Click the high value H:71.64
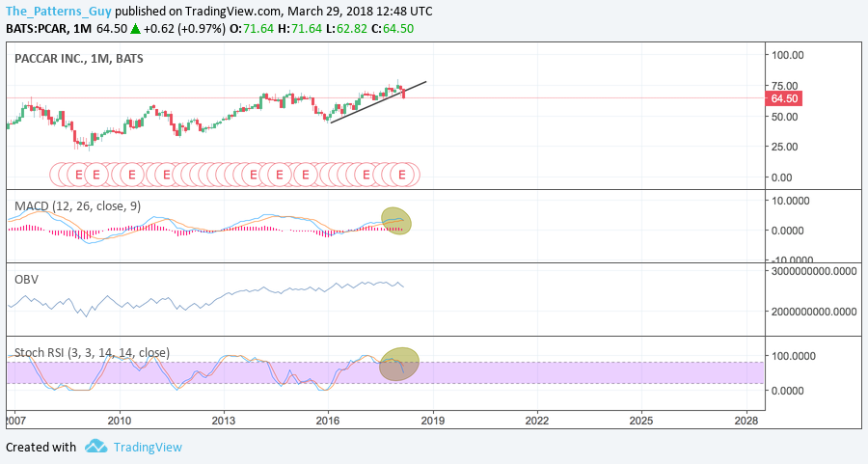This screenshot has width=868, height=464. click(x=300, y=29)
